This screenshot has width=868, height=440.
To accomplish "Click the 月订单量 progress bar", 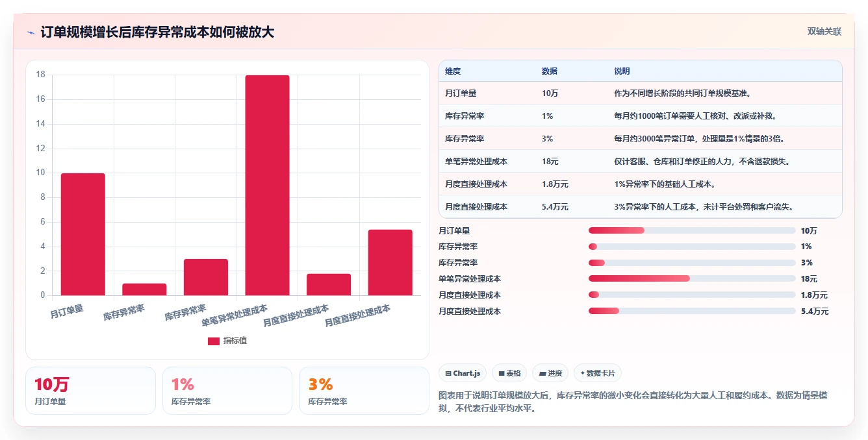I will pos(692,230).
